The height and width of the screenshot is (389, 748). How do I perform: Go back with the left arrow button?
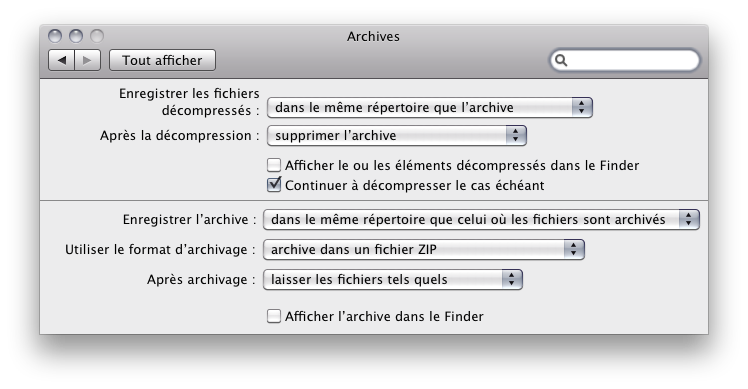pos(62,61)
